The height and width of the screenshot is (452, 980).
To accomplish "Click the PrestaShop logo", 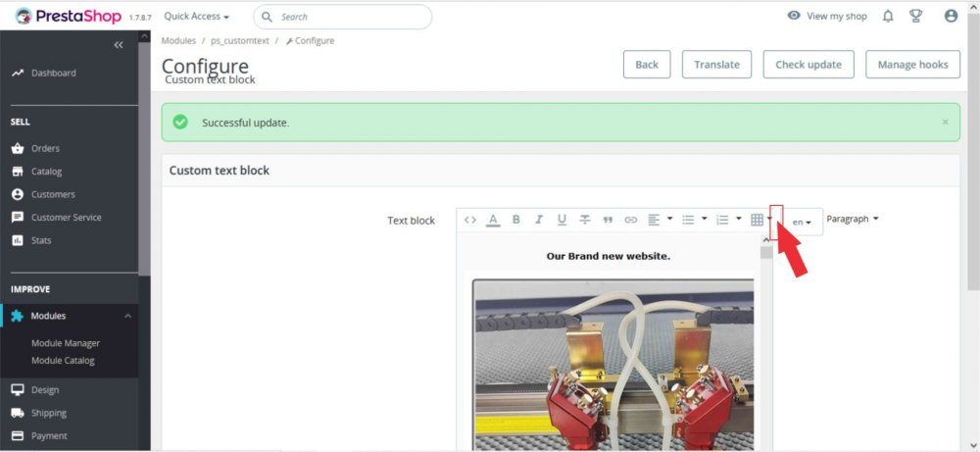I will point(68,17).
